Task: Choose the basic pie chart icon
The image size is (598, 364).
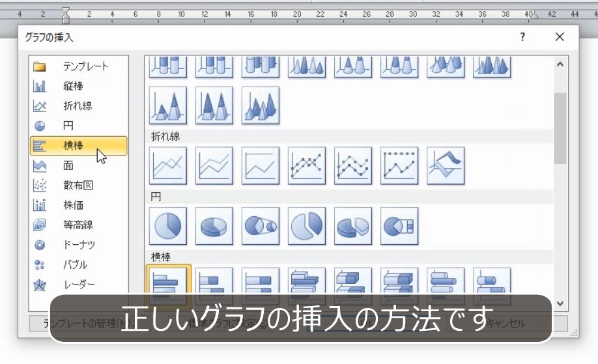Action: coord(168,226)
